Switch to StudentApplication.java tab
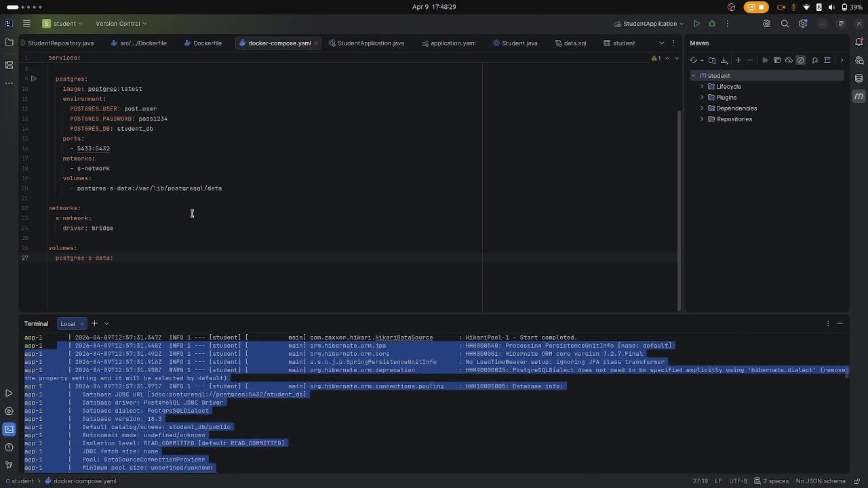Screen dimensions: 868x488 pyautogui.click(x=366, y=43)
